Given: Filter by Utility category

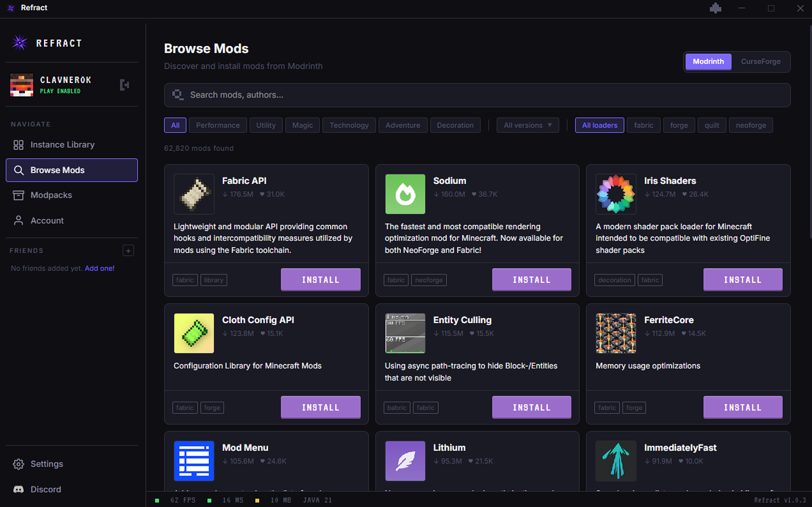Looking at the screenshot, I should point(266,125).
